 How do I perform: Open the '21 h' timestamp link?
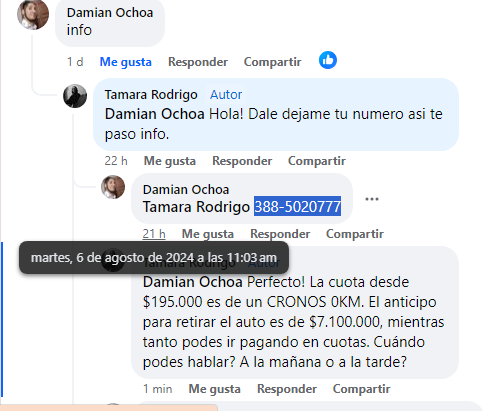point(154,234)
